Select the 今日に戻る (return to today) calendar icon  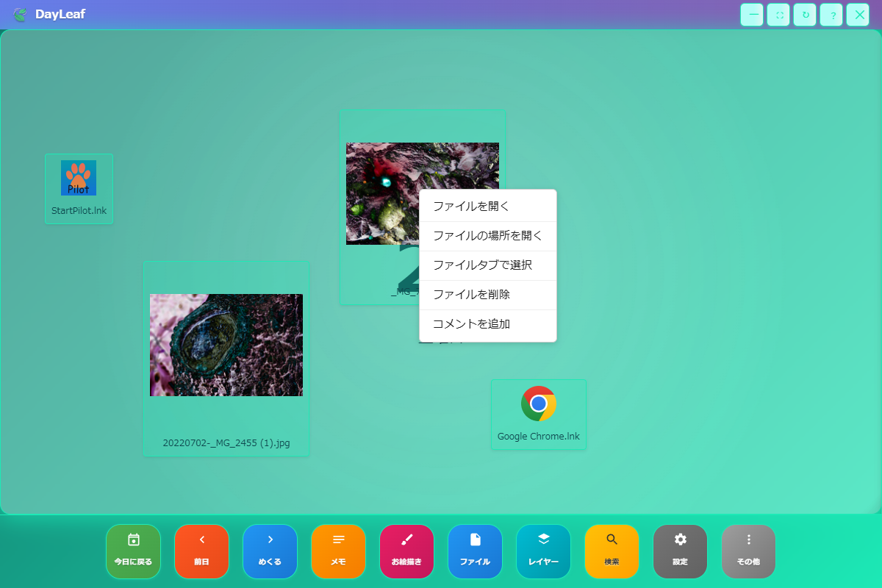point(133,551)
